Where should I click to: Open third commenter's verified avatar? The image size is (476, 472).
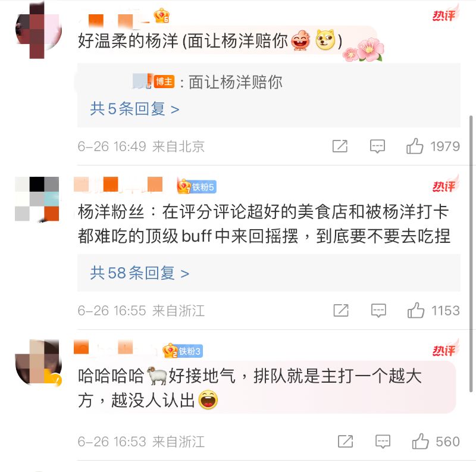39,362
